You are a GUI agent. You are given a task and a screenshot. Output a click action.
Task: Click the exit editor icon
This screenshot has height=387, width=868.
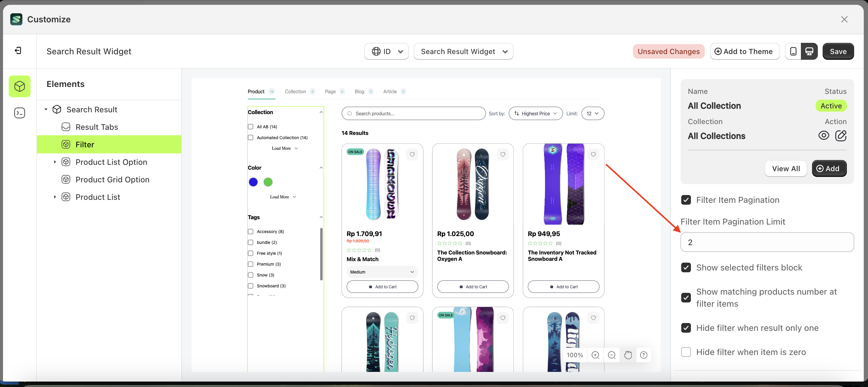[18, 50]
